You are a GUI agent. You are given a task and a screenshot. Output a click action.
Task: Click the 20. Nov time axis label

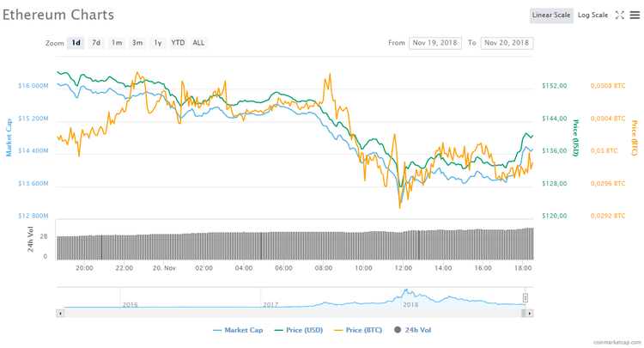coord(164,268)
